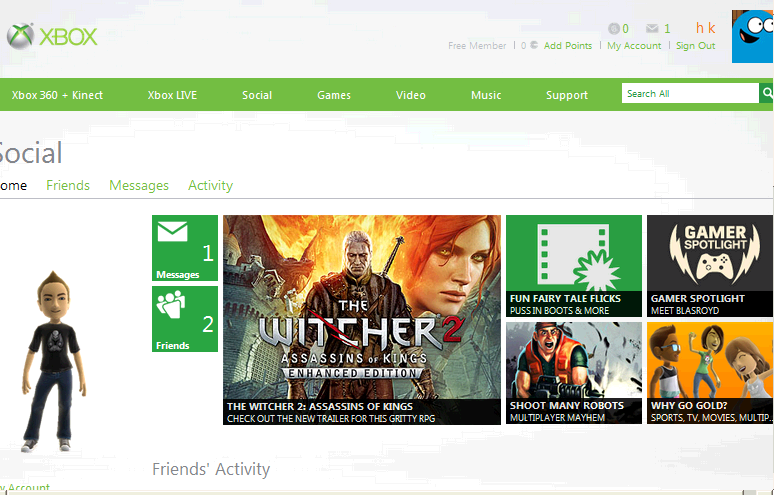Screen dimensions: 774x495
Task: Open the envelope messages icon in header
Action: pos(652,29)
